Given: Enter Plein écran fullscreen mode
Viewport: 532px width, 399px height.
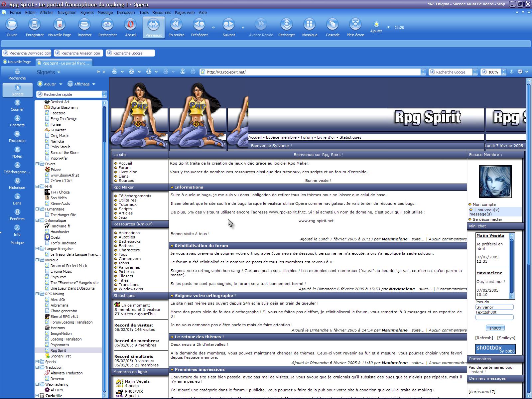Looking at the screenshot, I should [355, 24].
